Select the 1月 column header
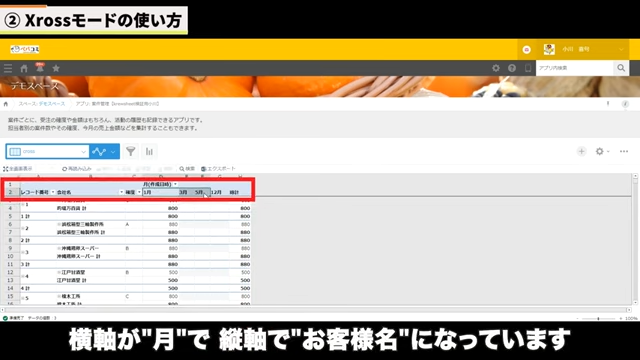640x360 pixels. [160, 192]
